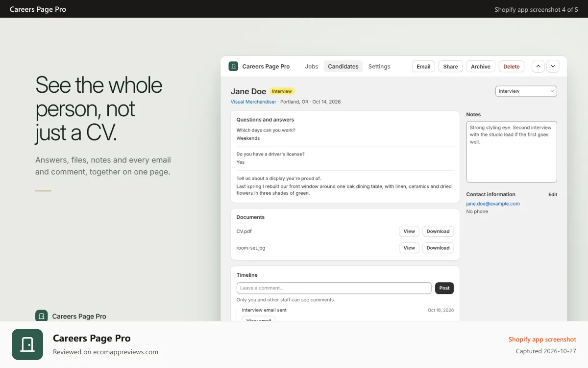Image resolution: width=588 pixels, height=368 pixels.
Task: Open the Visual Merchandiser job link
Action: tap(253, 102)
